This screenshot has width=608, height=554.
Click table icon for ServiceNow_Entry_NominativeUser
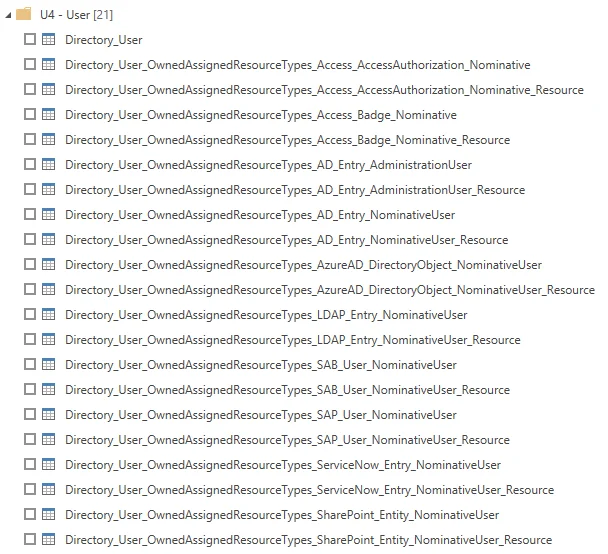coord(49,465)
